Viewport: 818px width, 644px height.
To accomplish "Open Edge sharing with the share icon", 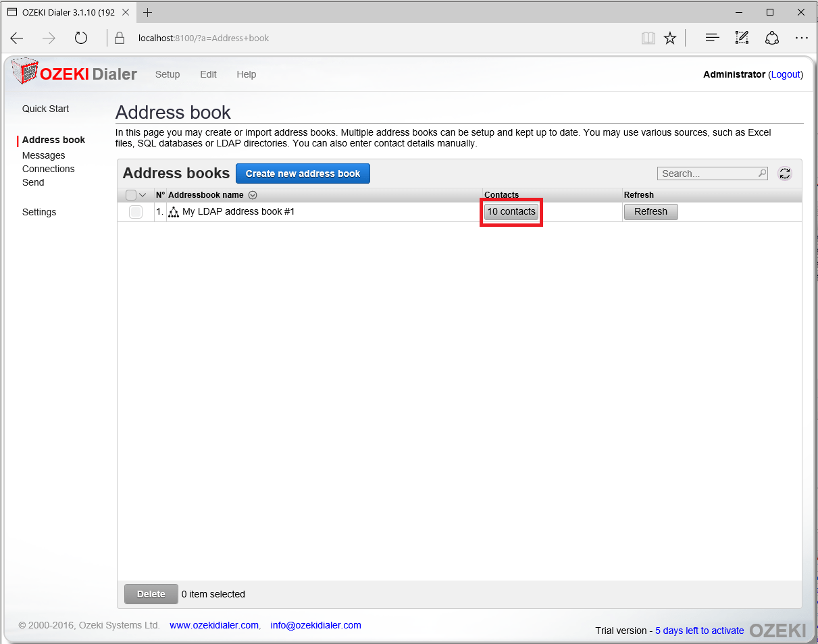I will coord(771,38).
